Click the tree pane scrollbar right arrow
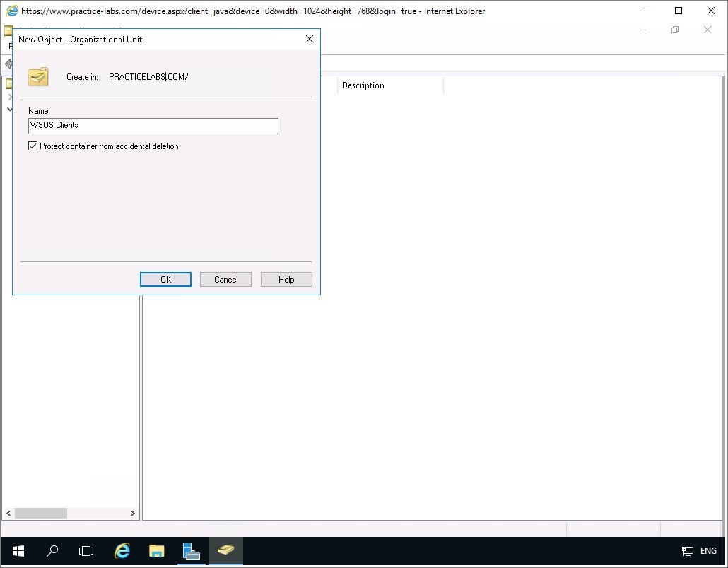This screenshot has height=568, width=728. (133, 514)
